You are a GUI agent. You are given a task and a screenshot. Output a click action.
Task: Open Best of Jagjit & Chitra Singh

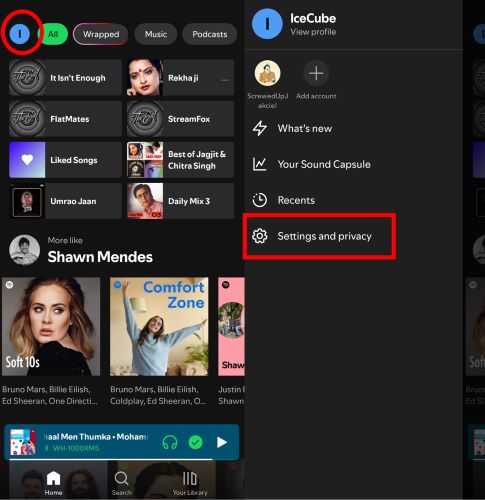click(180, 160)
